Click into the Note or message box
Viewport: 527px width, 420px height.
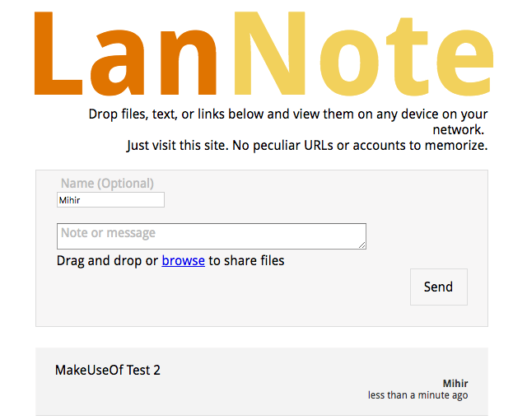pyautogui.click(x=212, y=236)
